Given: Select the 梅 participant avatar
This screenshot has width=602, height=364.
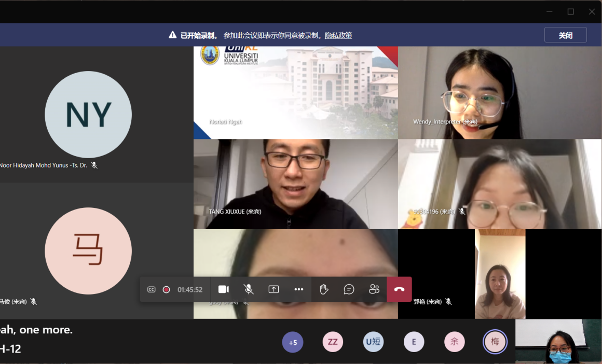Looking at the screenshot, I should point(495,342).
